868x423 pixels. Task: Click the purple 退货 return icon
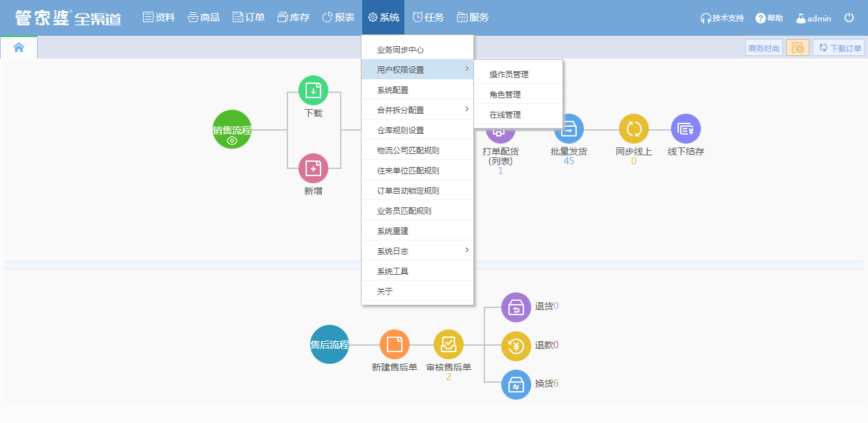tap(516, 307)
